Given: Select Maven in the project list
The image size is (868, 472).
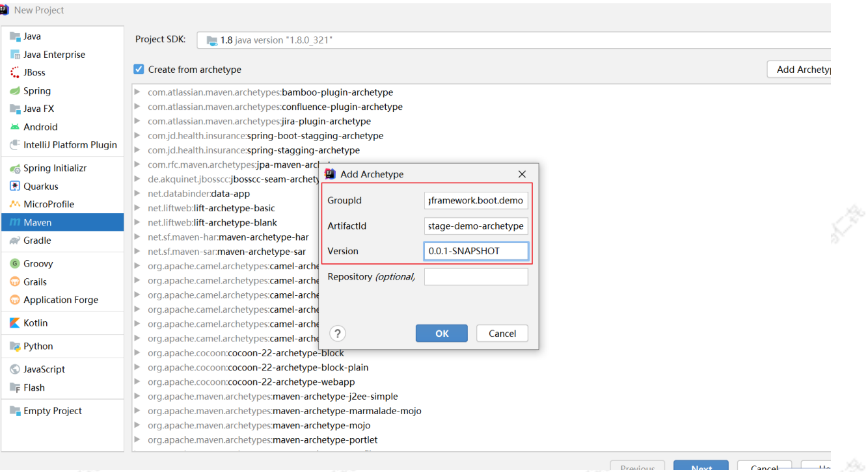Looking at the screenshot, I should click(x=62, y=222).
